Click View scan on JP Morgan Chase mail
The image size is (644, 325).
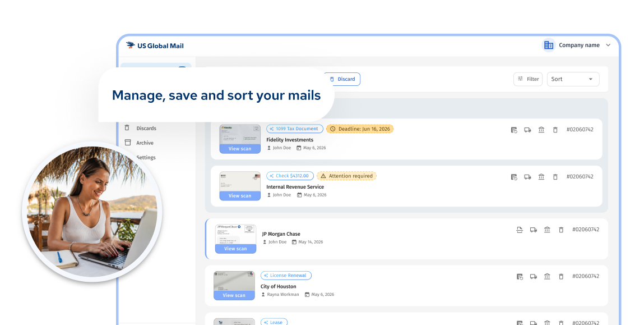[x=236, y=249]
